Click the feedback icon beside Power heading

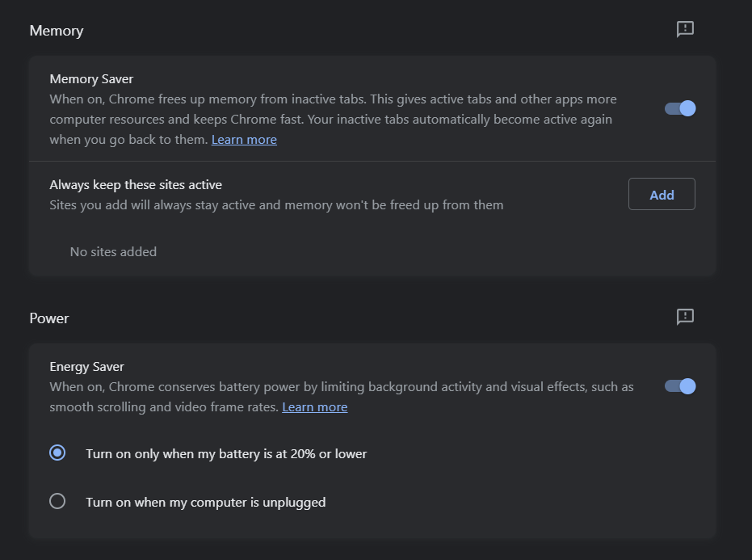click(685, 317)
